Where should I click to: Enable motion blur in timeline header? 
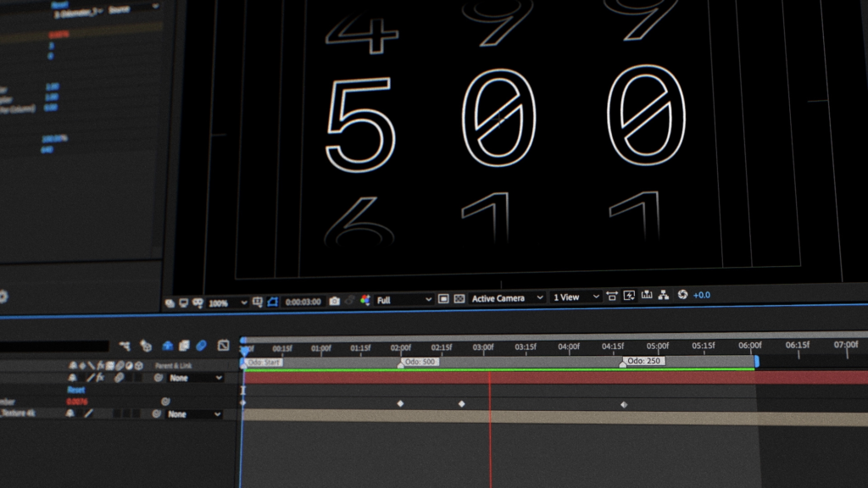pyautogui.click(x=201, y=346)
